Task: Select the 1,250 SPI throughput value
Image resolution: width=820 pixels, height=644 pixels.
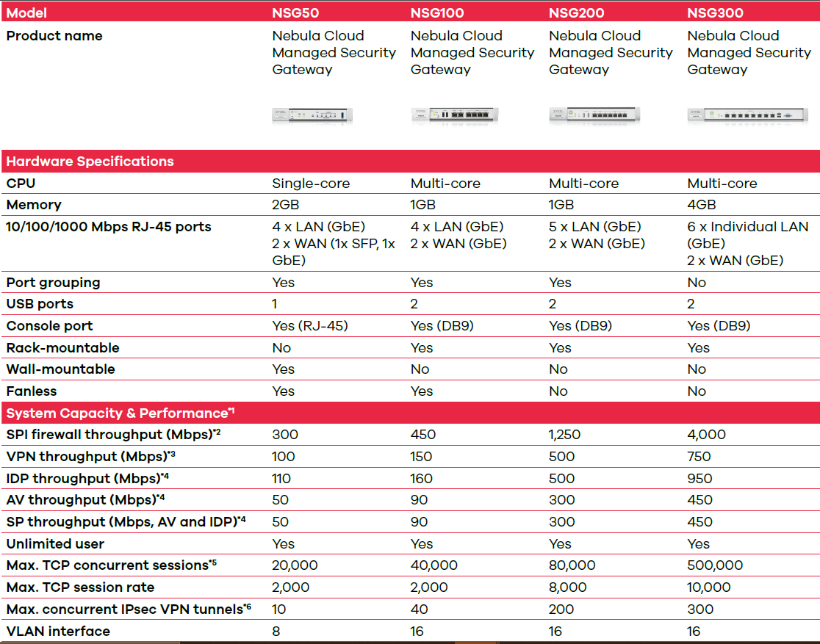Action: pos(565,435)
